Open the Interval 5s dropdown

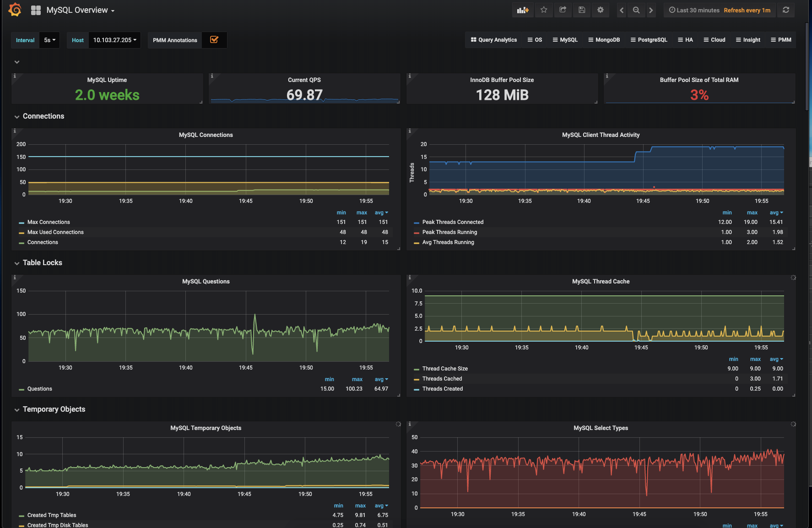(x=49, y=40)
